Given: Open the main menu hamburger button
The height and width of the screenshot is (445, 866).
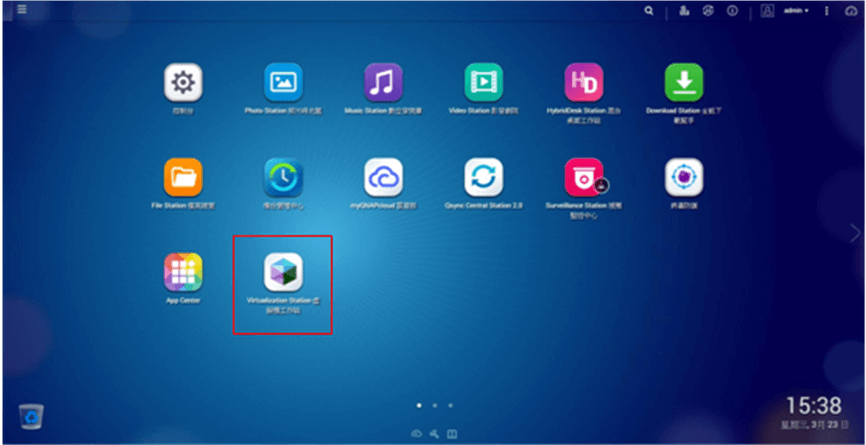Looking at the screenshot, I should click(x=22, y=10).
